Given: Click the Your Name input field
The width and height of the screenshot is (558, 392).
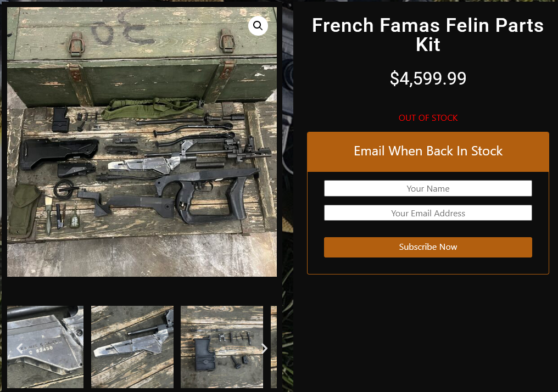Looking at the screenshot, I should [428, 188].
